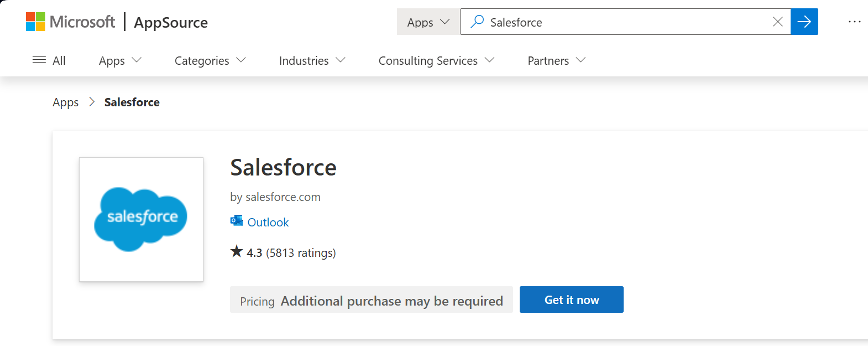
Task: Expand the Consulting Services menu
Action: point(436,60)
